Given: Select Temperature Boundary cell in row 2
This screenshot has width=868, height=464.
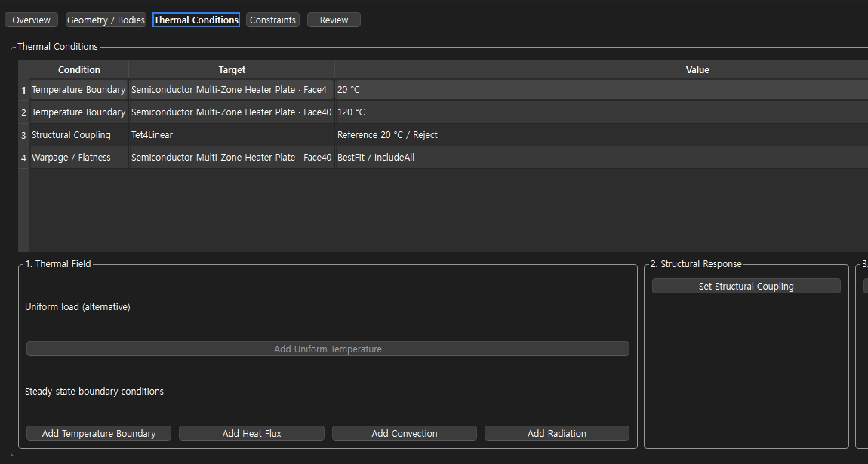Looking at the screenshot, I should (x=79, y=112).
